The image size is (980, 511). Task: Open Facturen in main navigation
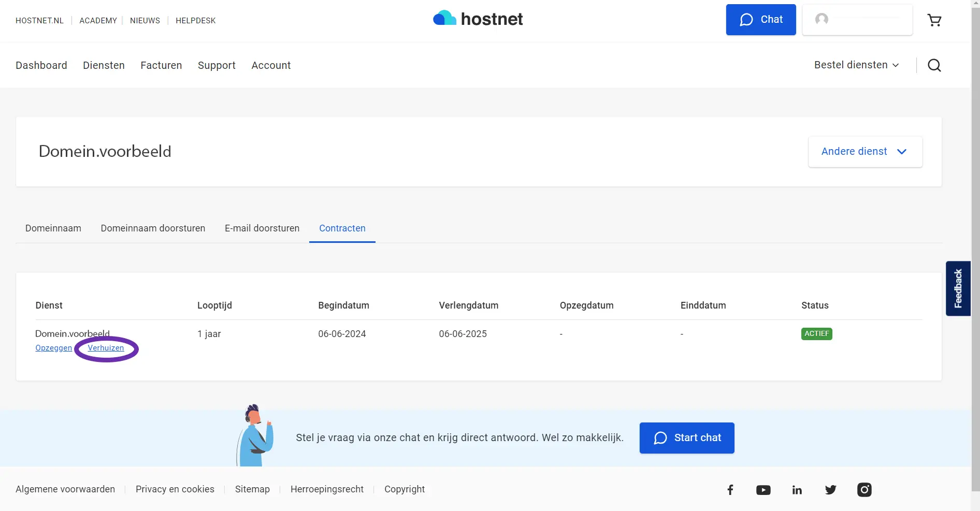(161, 65)
